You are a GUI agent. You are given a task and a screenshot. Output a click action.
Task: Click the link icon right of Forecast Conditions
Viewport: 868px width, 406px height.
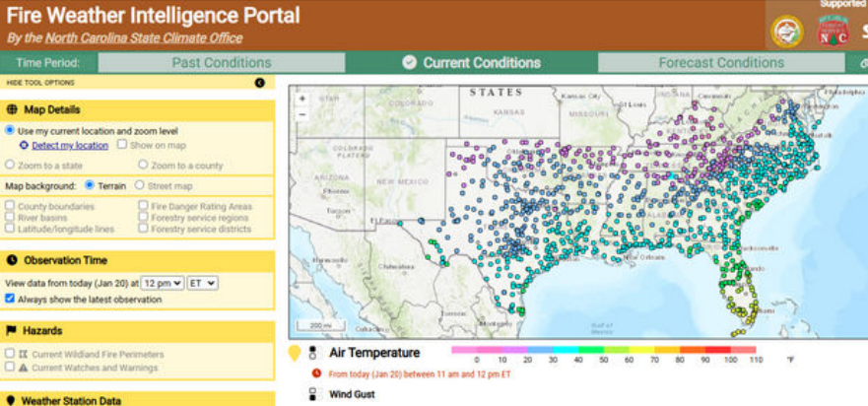[864, 63]
